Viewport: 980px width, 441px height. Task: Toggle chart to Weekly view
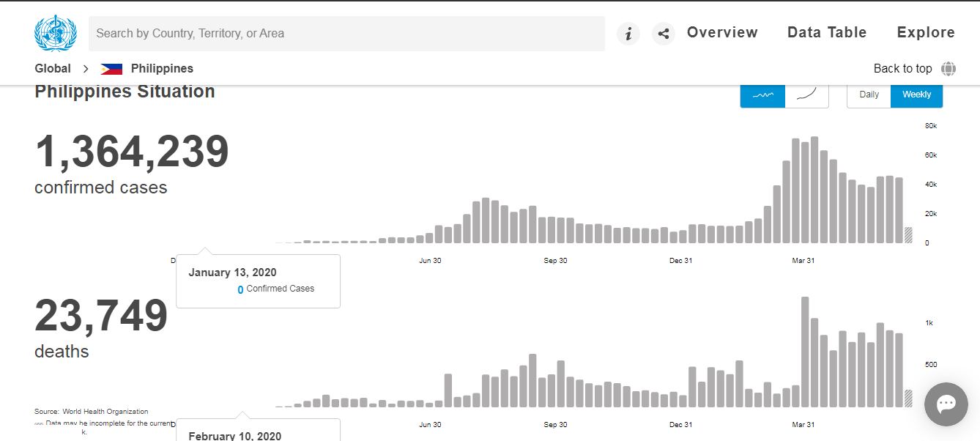tap(916, 94)
